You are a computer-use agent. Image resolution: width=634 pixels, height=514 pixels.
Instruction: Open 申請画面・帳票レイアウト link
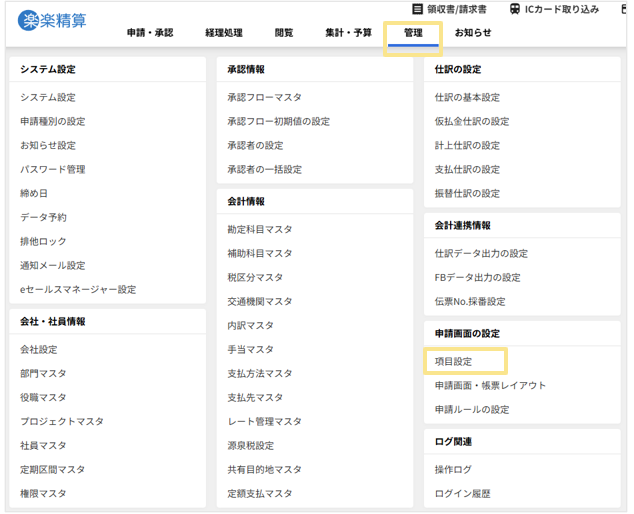490,385
